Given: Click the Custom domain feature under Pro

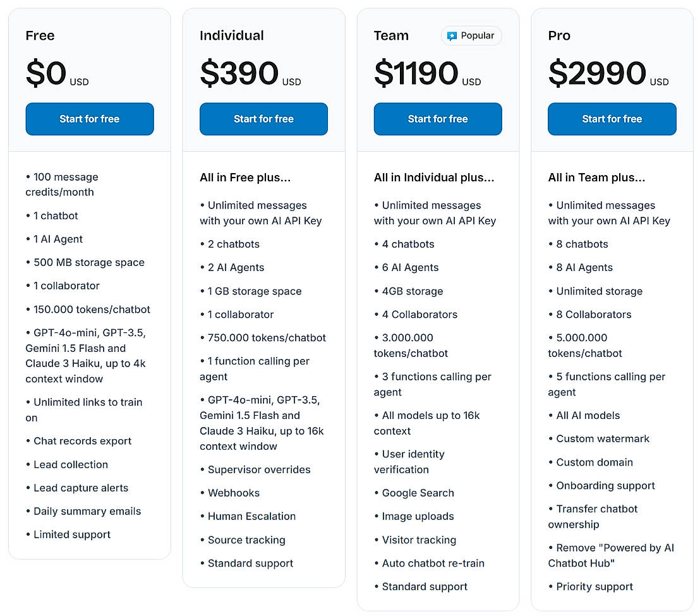Looking at the screenshot, I should point(594,462).
